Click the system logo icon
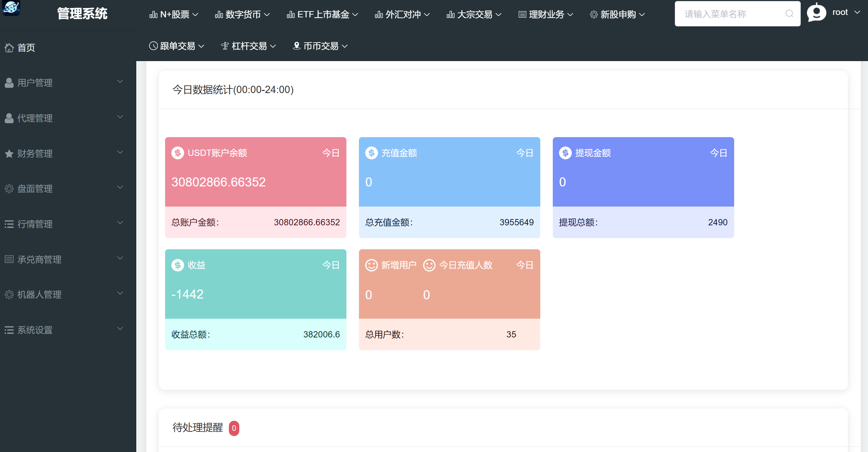868x452 pixels. click(11, 8)
